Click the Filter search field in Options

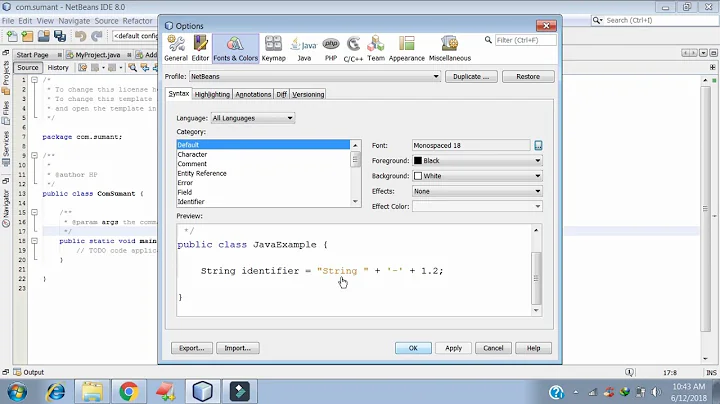pyautogui.click(x=525, y=40)
